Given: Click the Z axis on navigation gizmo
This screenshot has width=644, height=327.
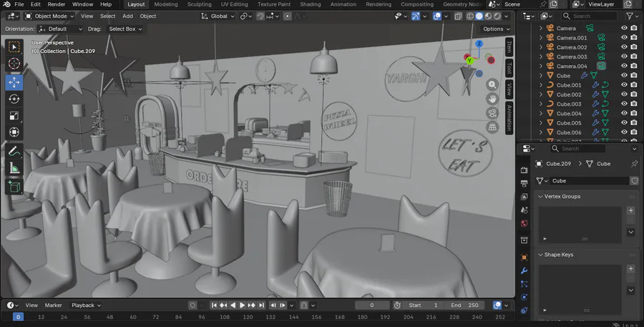Looking at the screenshot, I should point(479,44).
